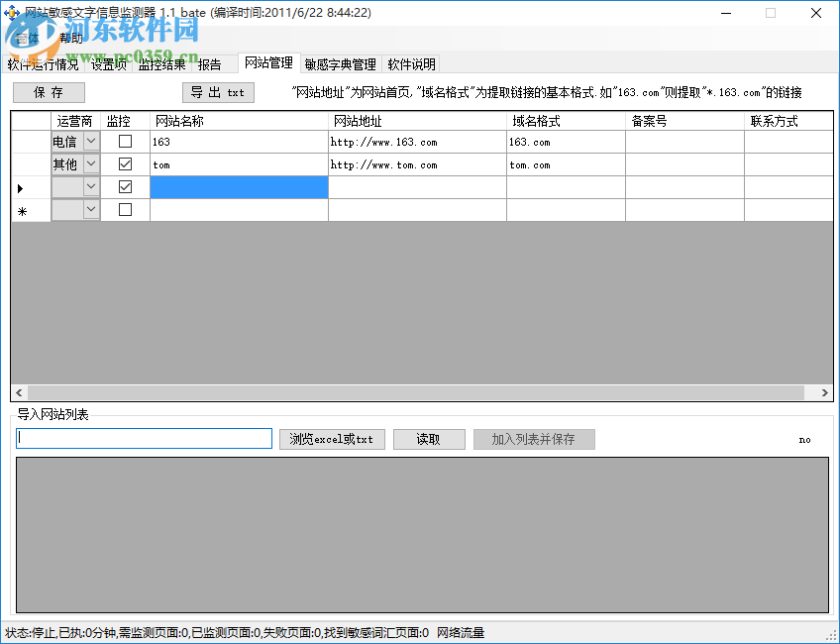Click the 读取 button to read file
The width and height of the screenshot is (840, 644).
(x=429, y=439)
